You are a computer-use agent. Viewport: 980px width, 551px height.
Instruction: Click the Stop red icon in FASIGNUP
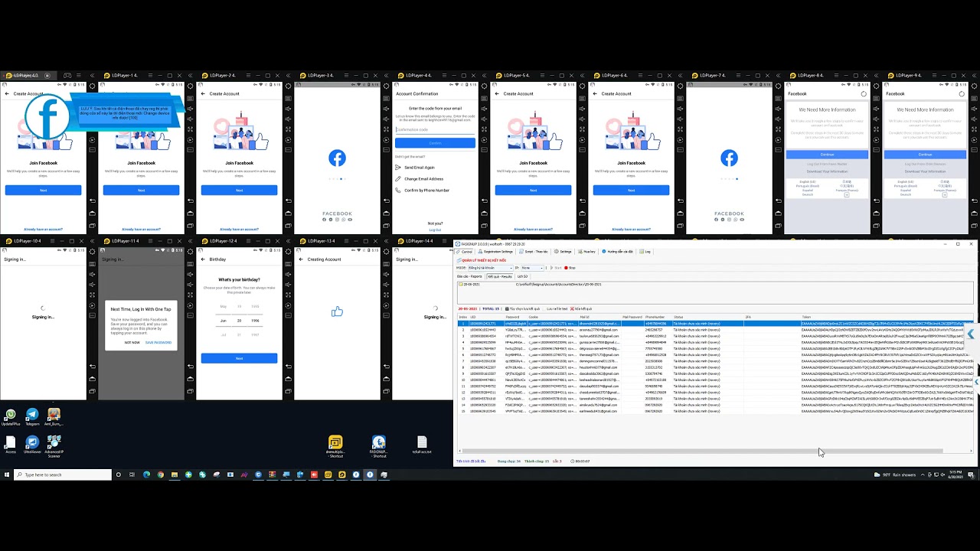tap(567, 268)
